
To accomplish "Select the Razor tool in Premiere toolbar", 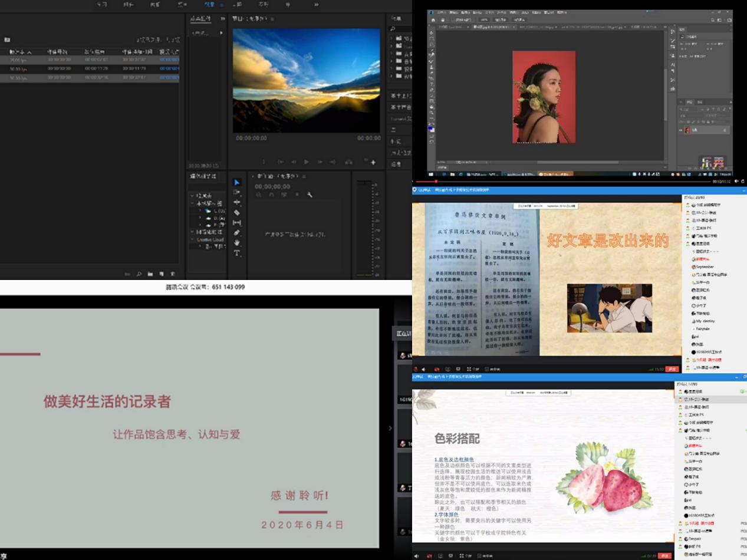I will coord(236,212).
